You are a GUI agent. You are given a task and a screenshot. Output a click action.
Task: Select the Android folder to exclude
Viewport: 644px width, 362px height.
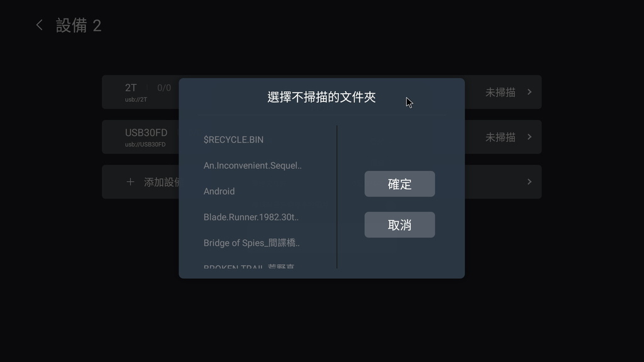coord(219,191)
